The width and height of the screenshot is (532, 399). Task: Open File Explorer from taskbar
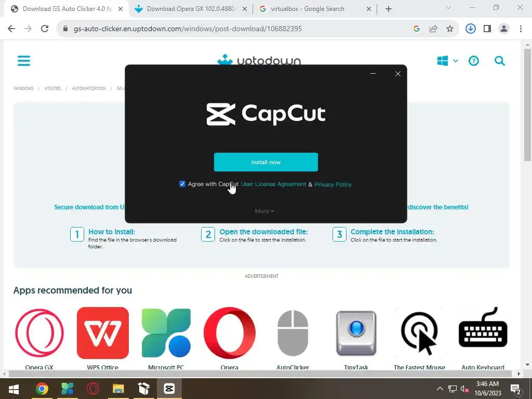pos(118,389)
